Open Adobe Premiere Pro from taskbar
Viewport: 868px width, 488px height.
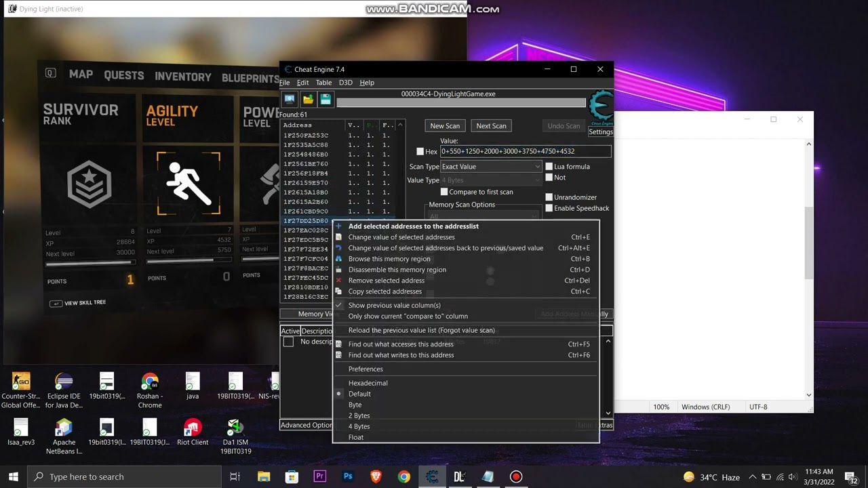tap(319, 476)
